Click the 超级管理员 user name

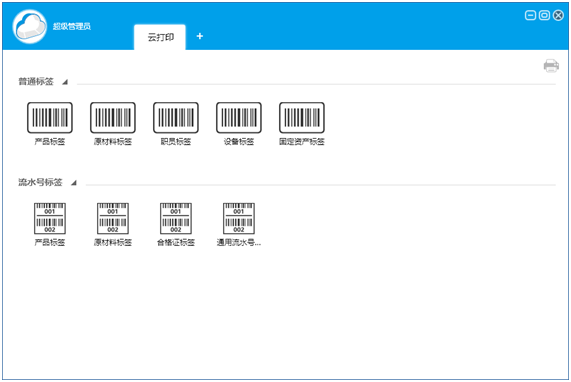tap(72, 26)
